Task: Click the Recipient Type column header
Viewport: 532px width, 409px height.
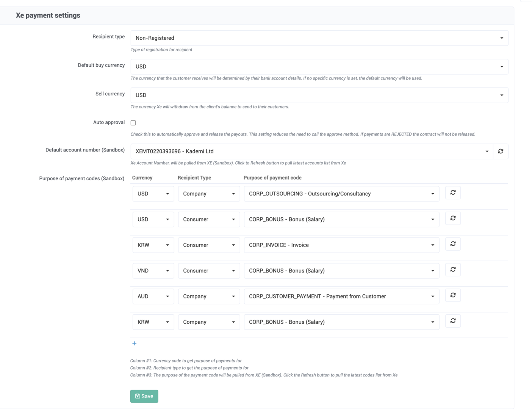Action: click(194, 178)
